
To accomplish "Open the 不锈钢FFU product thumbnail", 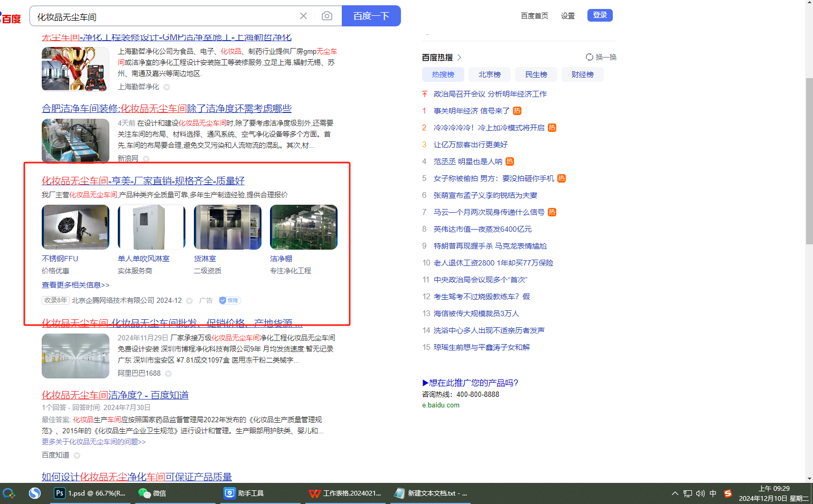I will pyautogui.click(x=76, y=227).
